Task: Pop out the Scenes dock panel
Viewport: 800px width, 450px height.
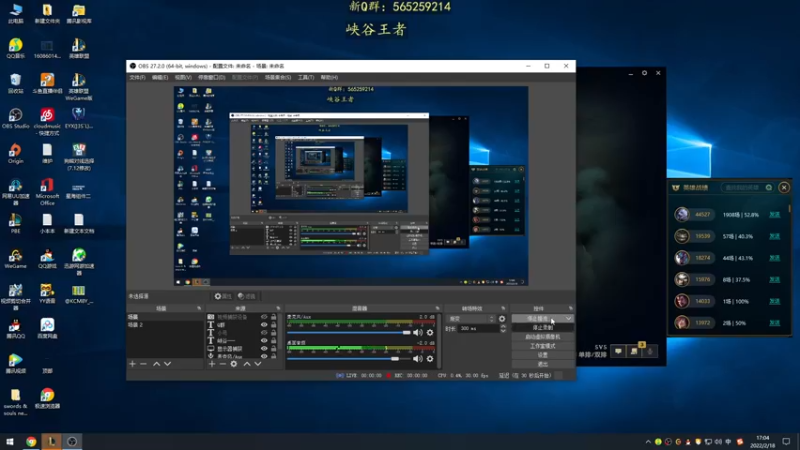Action: pyautogui.click(x=199, y=308)
